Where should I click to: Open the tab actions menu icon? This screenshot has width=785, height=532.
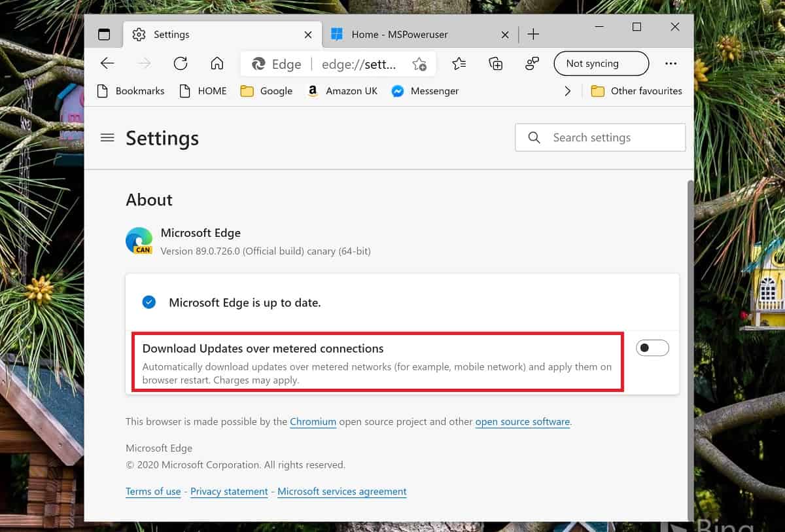104,35
